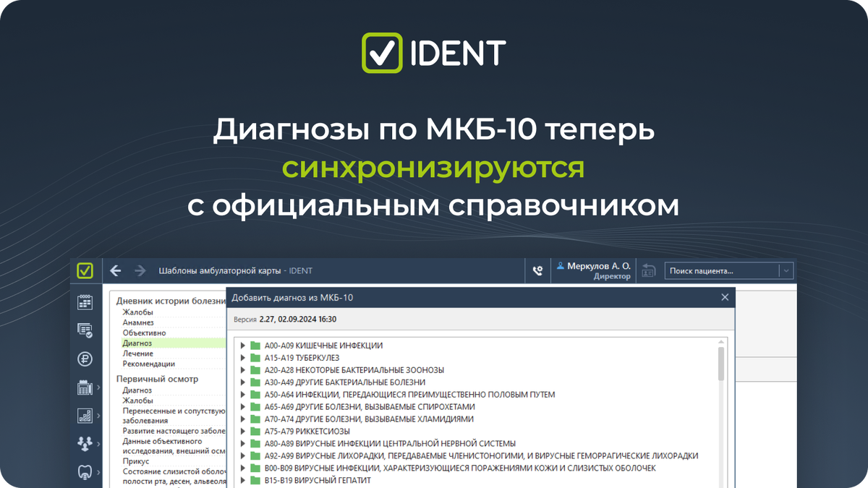
Task: Open the task list sidebar icon
Action: point(85,330)
